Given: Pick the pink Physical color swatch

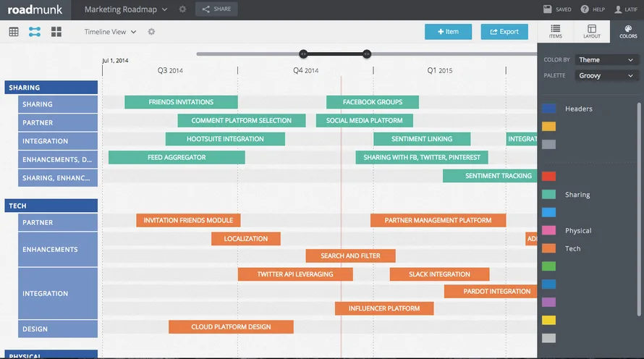Looking at the screenshot, I should coord(548,230).
